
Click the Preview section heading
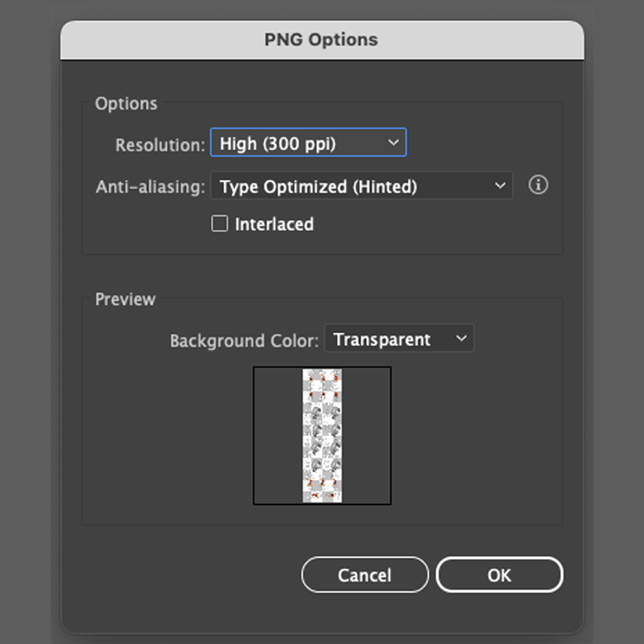click(125, 299)
